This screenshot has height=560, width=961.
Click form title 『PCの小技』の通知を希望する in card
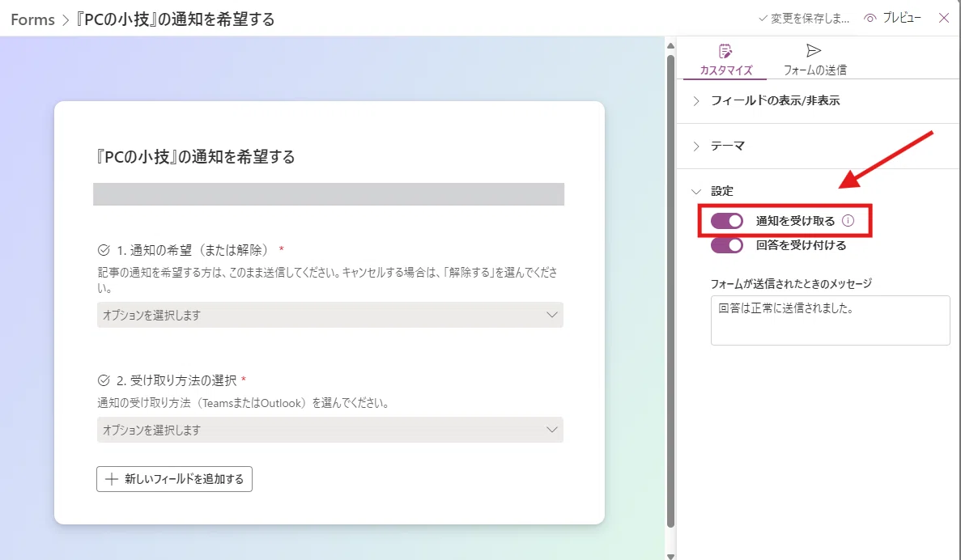pyautogui.click(x=195, y=157)
